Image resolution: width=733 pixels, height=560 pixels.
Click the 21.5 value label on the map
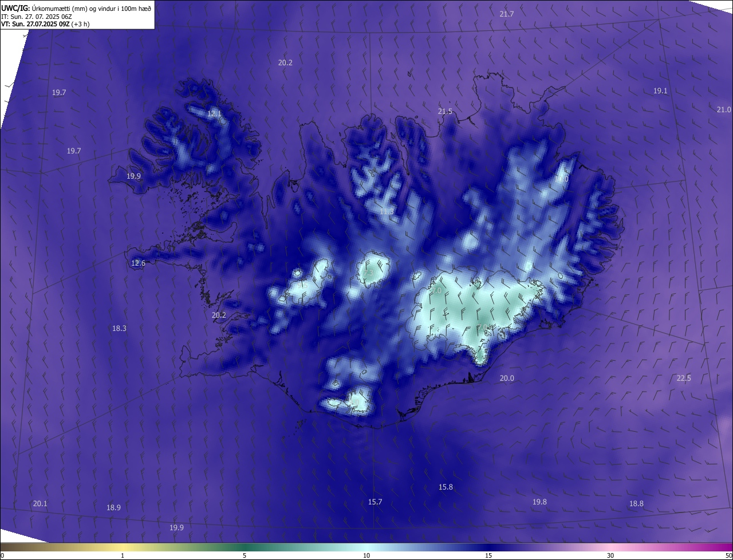445,111
